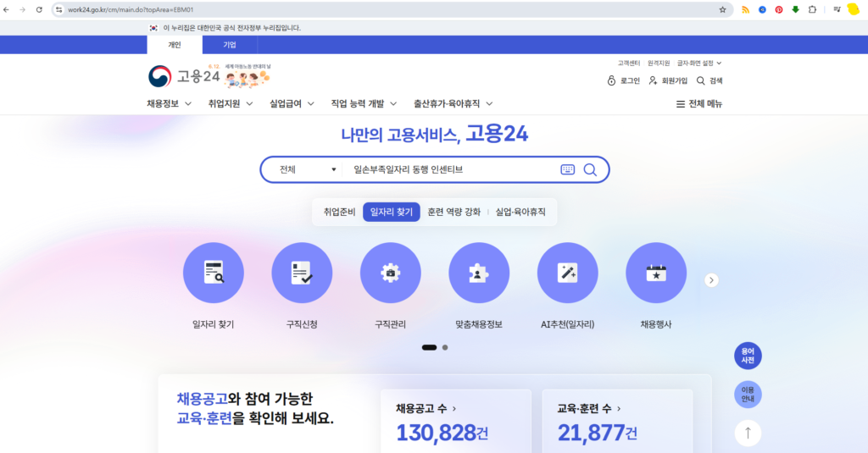Open the 구직관리 gear icon
The height and width of the screenshot is (453, 868).
click(x=390, y=273)
